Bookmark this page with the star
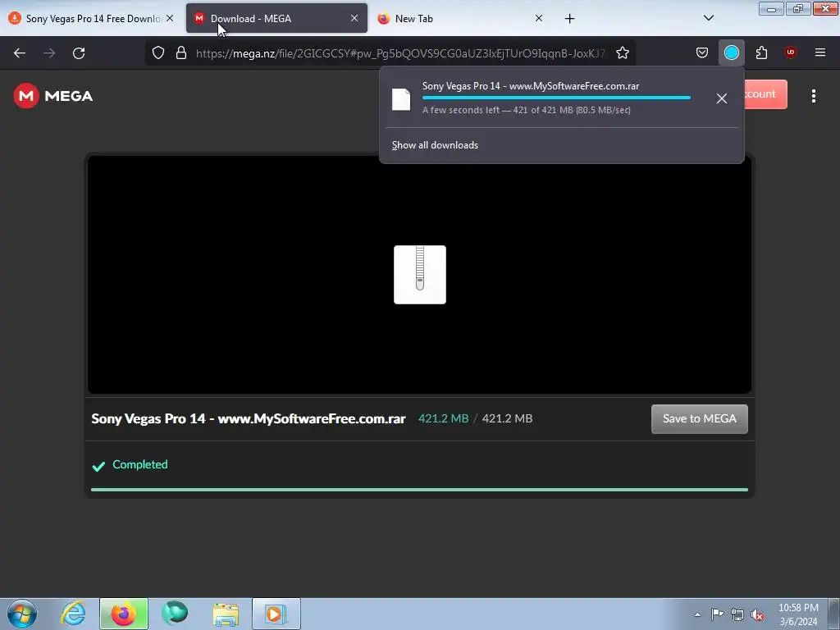840x630 pixels. click(622, 52)
